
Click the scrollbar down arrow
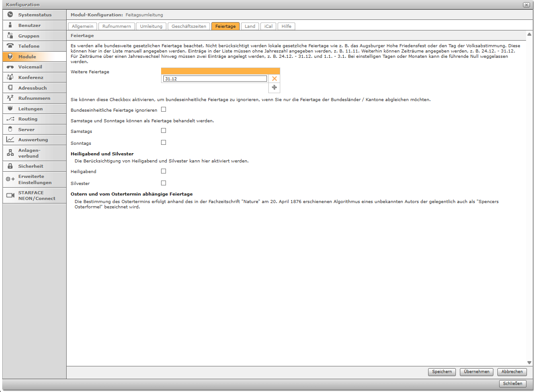529,362
